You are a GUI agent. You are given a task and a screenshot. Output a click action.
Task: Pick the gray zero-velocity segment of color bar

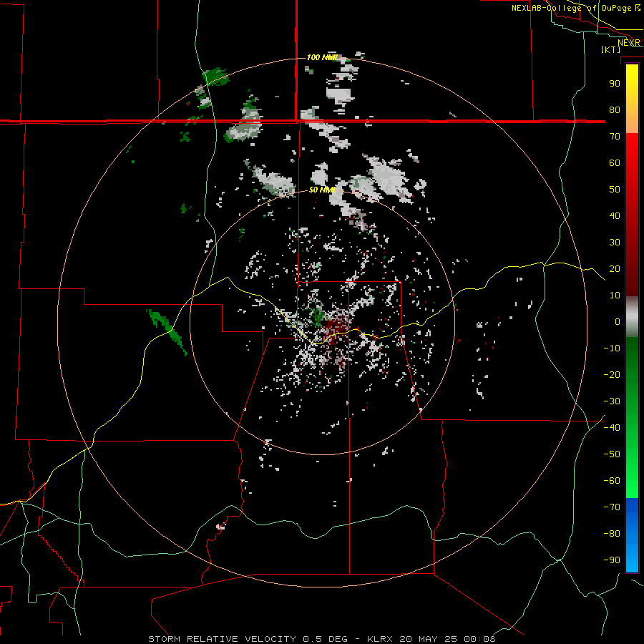point(632,317)
